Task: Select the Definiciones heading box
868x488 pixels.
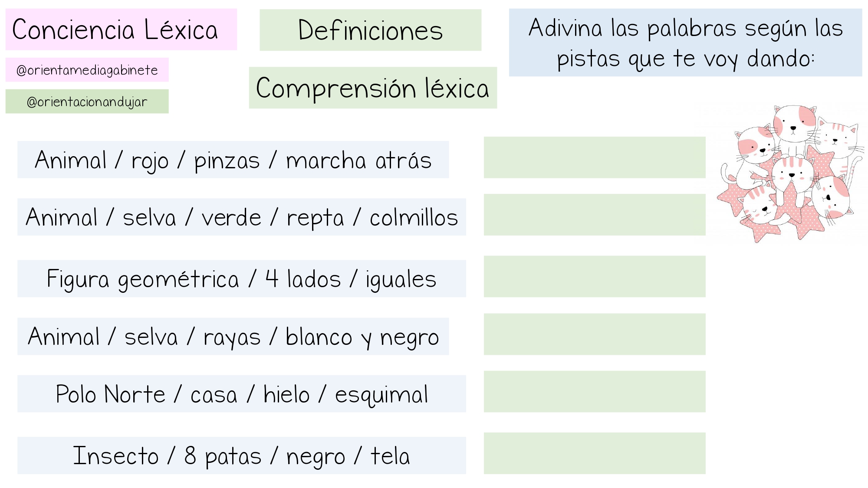Action: point(370,30)
